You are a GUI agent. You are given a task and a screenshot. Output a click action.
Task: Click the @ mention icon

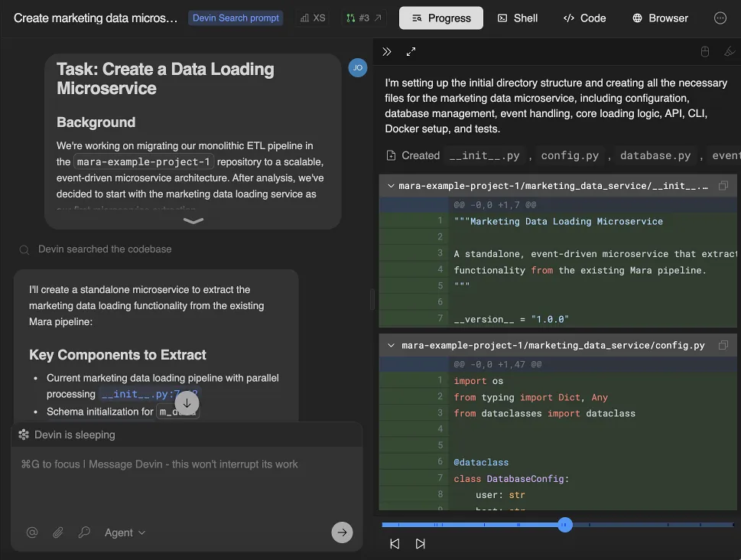pyautogui.click(x=32, y=532)
